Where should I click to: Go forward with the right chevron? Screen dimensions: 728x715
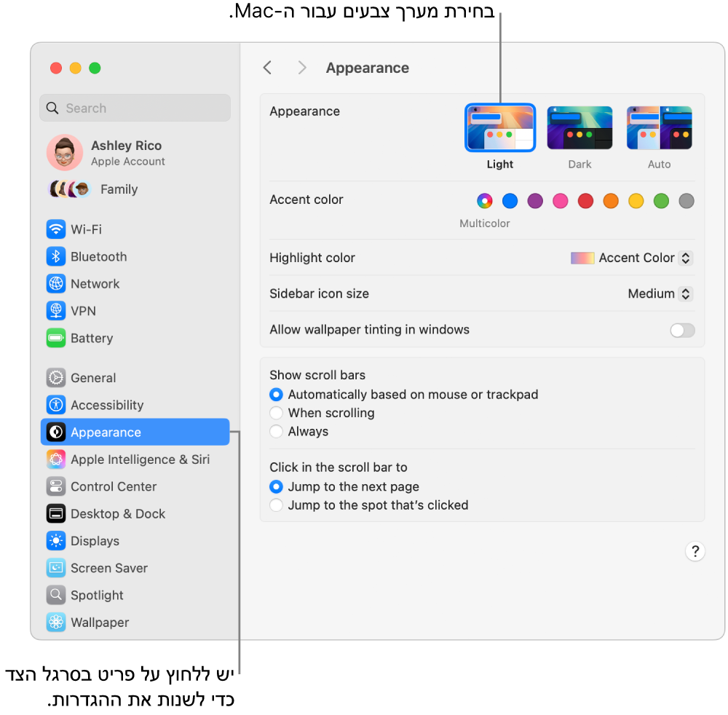[x=302, y=68]
